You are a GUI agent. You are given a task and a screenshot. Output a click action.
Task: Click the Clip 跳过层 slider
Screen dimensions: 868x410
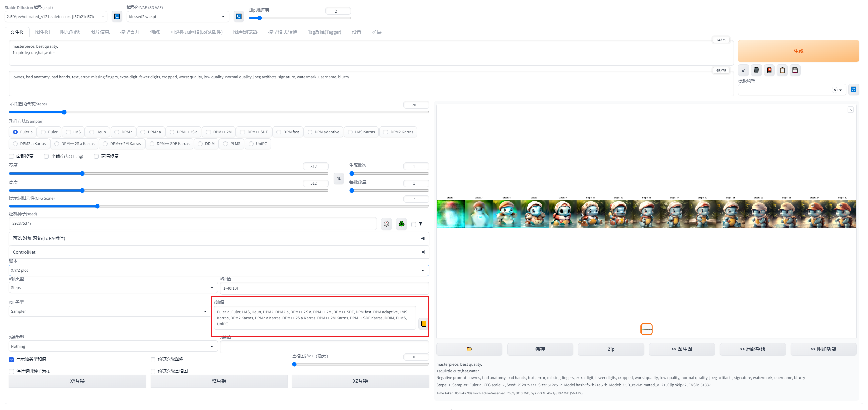[x=299, y=18]
